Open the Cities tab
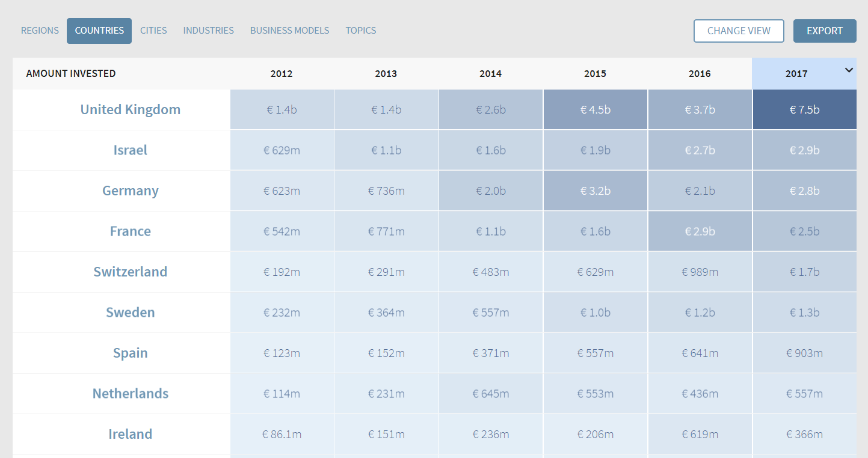868x458 pixels. (x=153, y=31)
